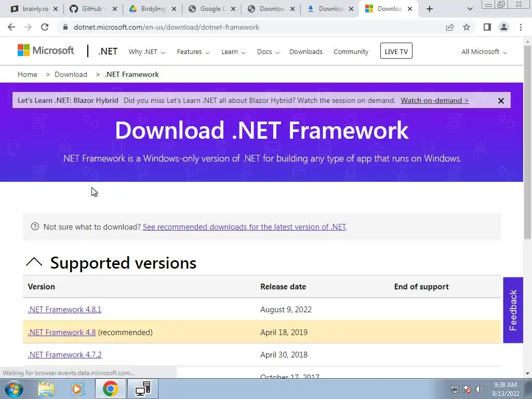Open the Chrome profile avatar
This screenshot has width=532, height=399.
tap(504, 27)
